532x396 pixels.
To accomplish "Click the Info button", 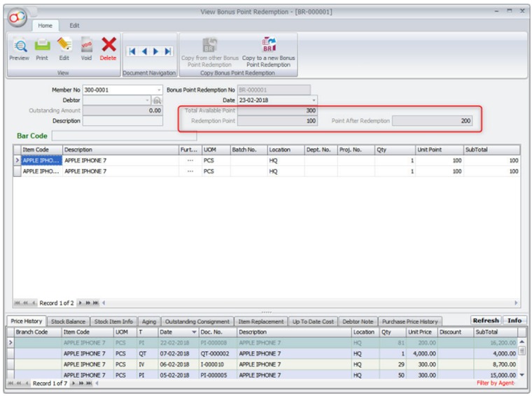I will 514,320.
